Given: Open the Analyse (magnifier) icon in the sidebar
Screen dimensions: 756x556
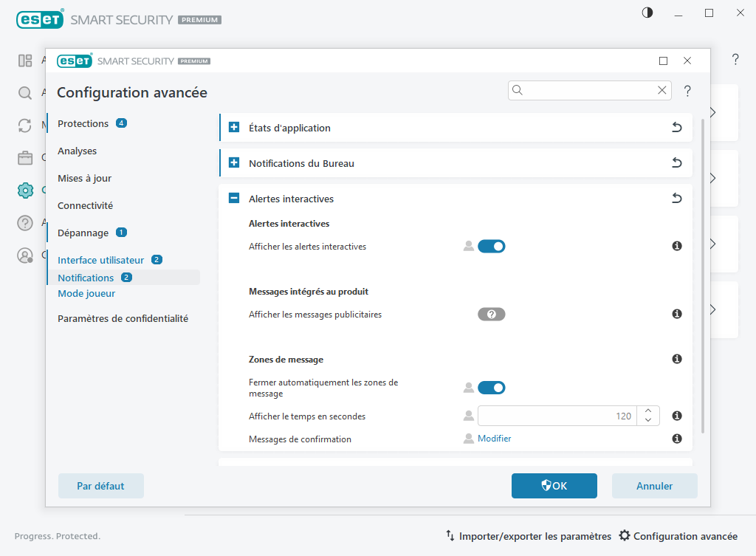Looking at the screenshot, I should pos(25,93).
